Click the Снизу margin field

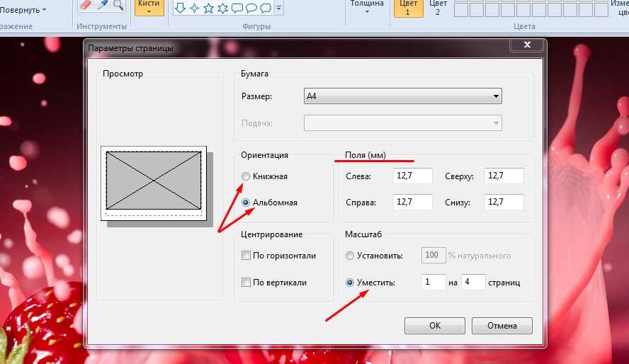pyautogui.click(x=504, y=202)
